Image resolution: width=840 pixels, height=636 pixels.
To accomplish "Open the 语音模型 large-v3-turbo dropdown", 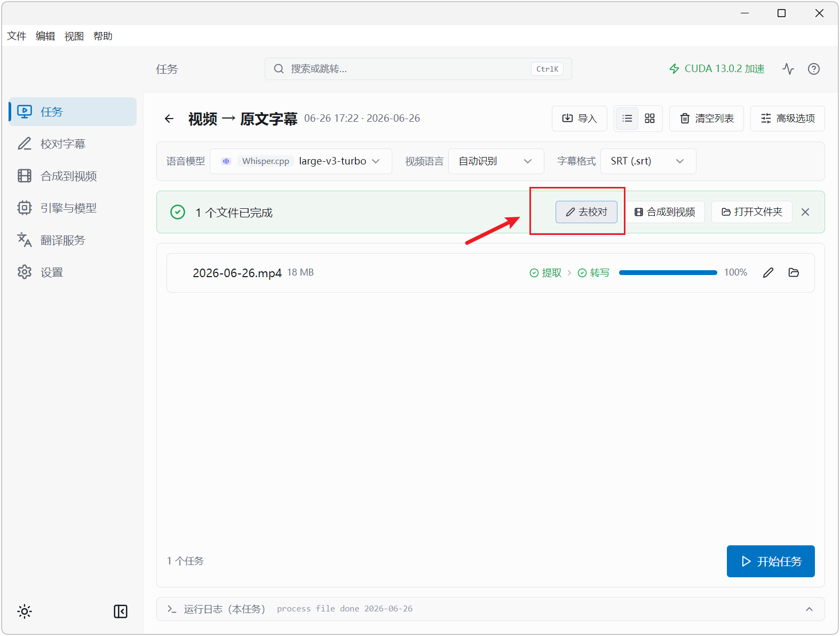I will (301, 161).
